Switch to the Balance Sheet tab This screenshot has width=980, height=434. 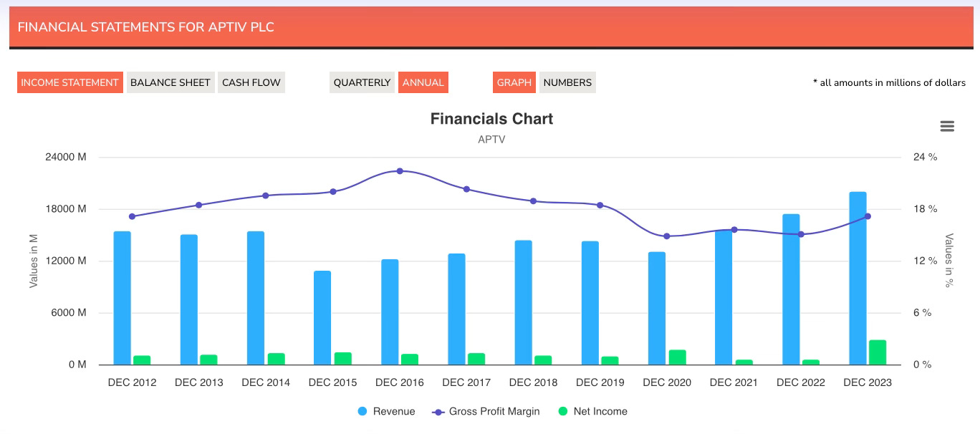(x=170, y=82)
